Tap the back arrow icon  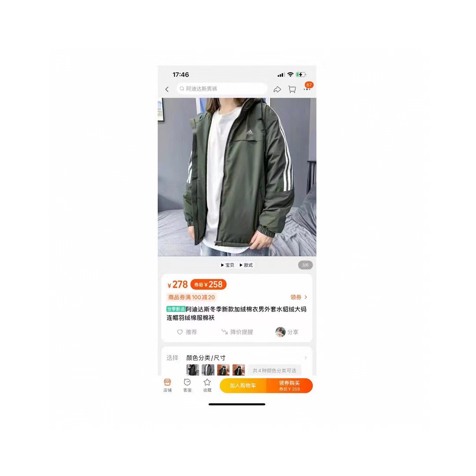(x=167, y=89)
